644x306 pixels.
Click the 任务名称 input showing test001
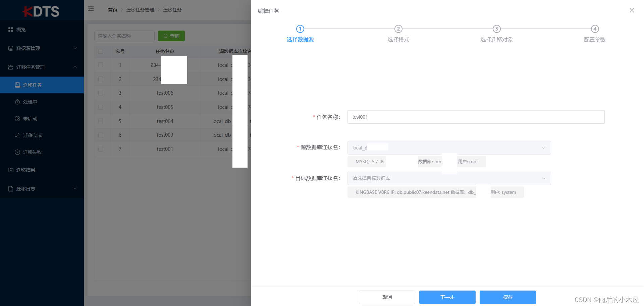coord(475,117)
